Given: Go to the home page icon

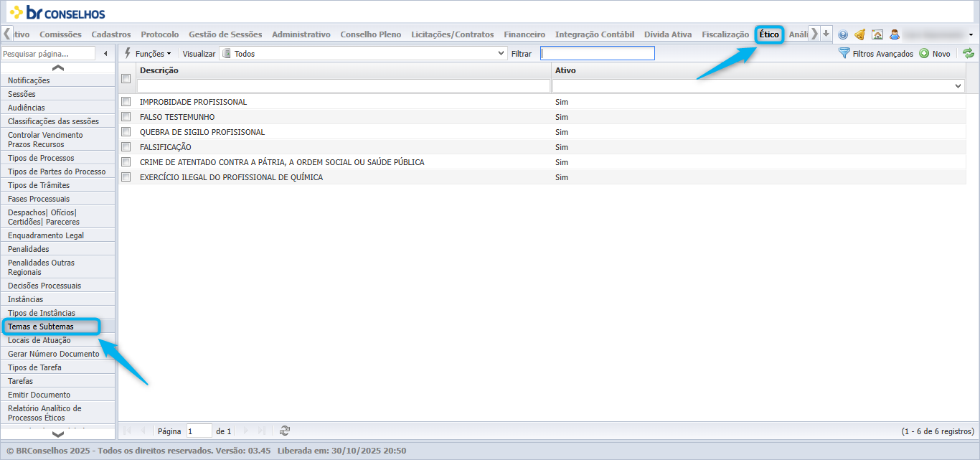Looking at the screenshot, I should click(877, 34).
